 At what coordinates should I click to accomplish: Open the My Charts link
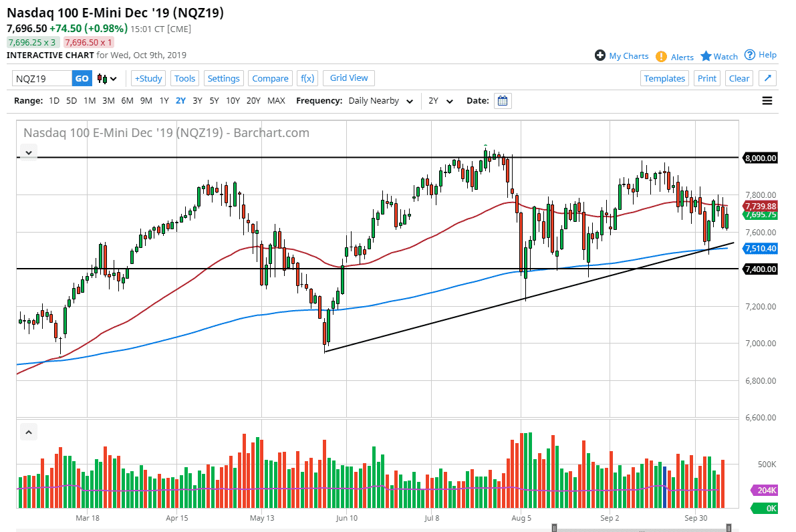628,56
